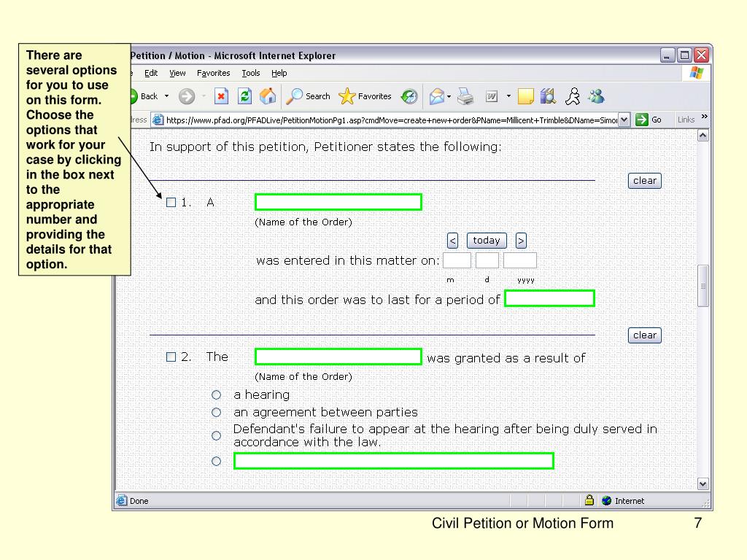Click the vertical scrollbar thumb
This screenshot has height=560, width=747.
703,286
